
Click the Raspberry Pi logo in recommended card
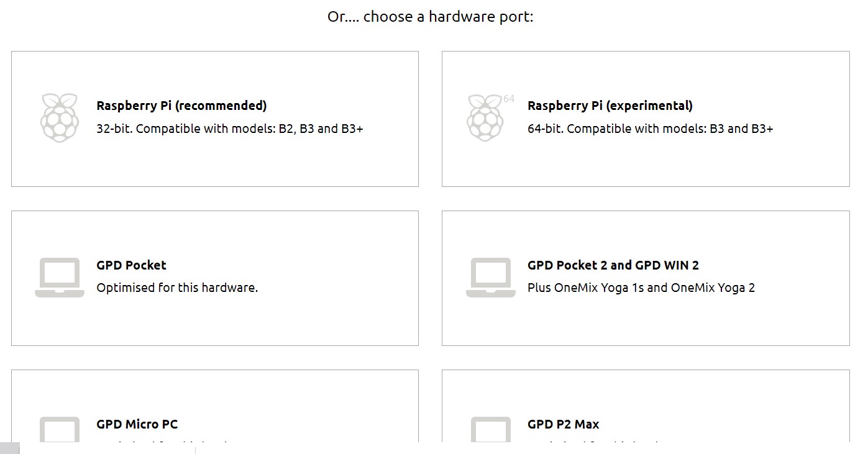pos(60,117)
